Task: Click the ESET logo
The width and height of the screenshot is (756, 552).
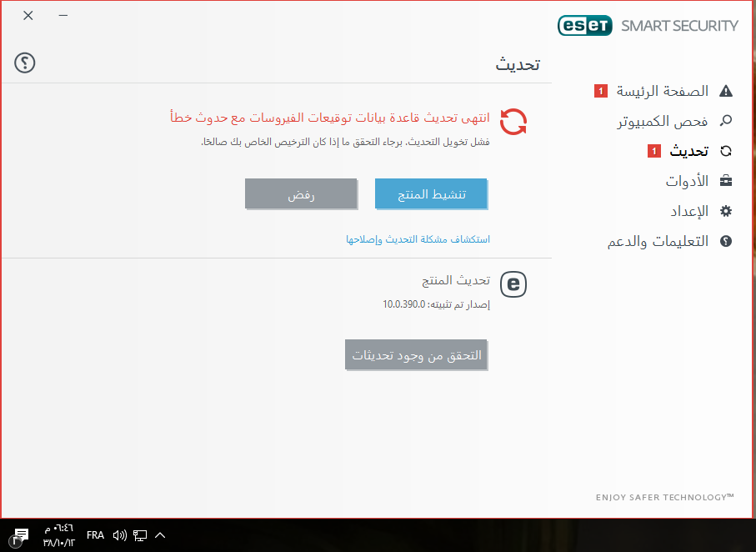Action: click(x=585, y=26)
